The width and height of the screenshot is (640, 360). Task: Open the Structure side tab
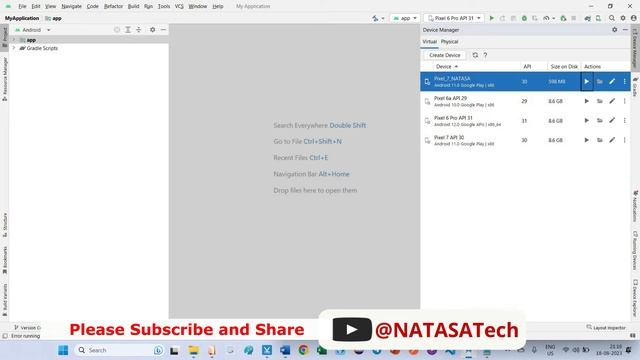click(x=5, y=225)
